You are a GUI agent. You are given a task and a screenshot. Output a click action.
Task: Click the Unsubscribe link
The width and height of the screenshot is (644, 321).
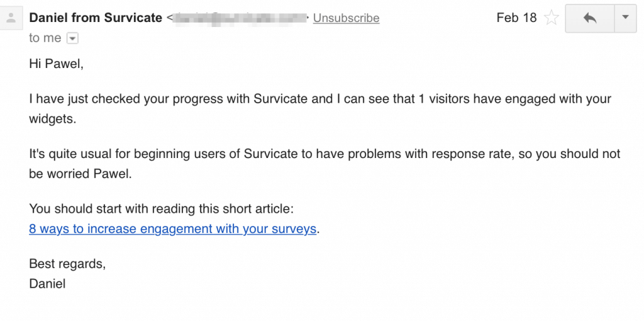[x=346, y=18]
